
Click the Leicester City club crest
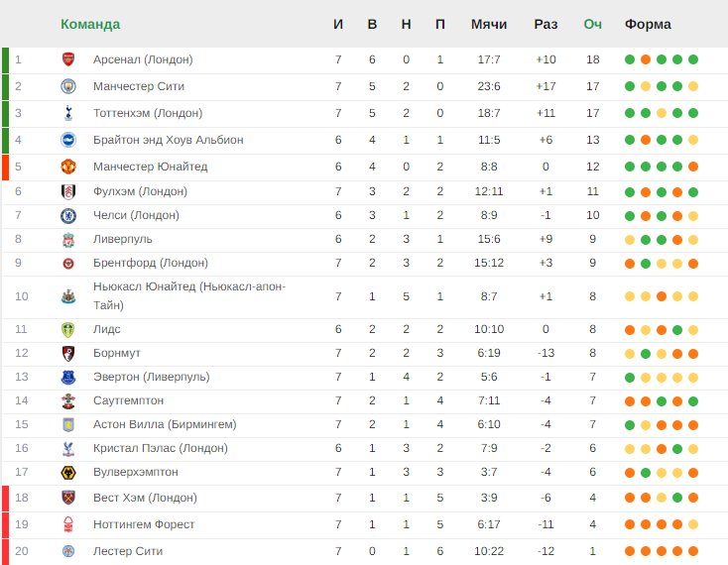[68, 551]
